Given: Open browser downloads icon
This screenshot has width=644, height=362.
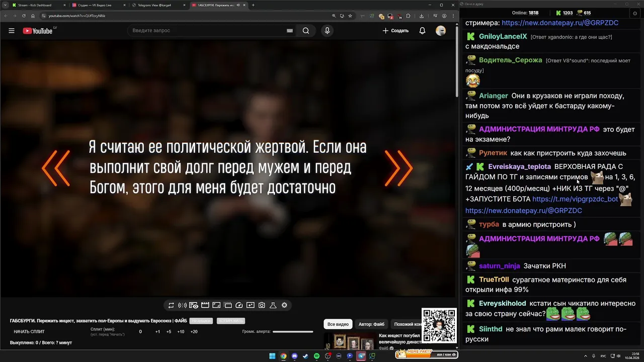Looking at the screenshot, I should (x=422, y=16).
